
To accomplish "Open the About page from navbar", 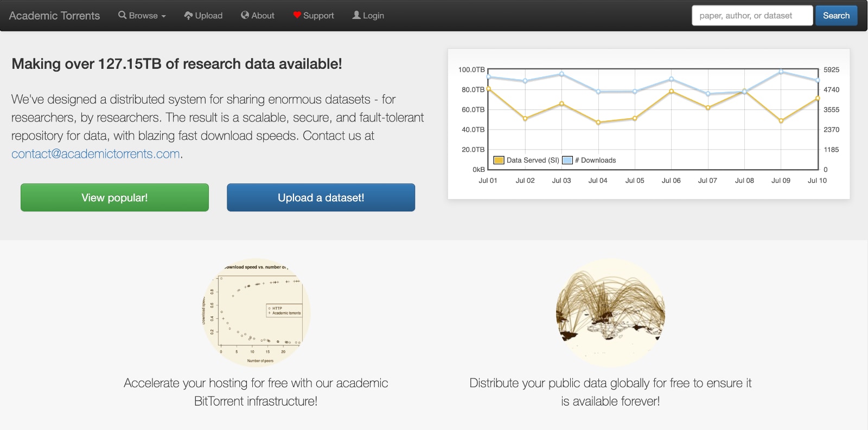I will pyautogui.click(x=258, y=15).
